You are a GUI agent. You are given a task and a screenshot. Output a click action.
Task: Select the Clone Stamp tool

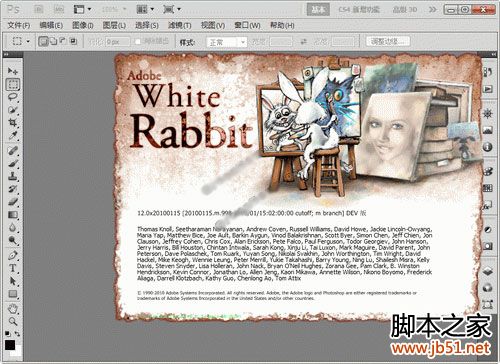click(13, 176)
